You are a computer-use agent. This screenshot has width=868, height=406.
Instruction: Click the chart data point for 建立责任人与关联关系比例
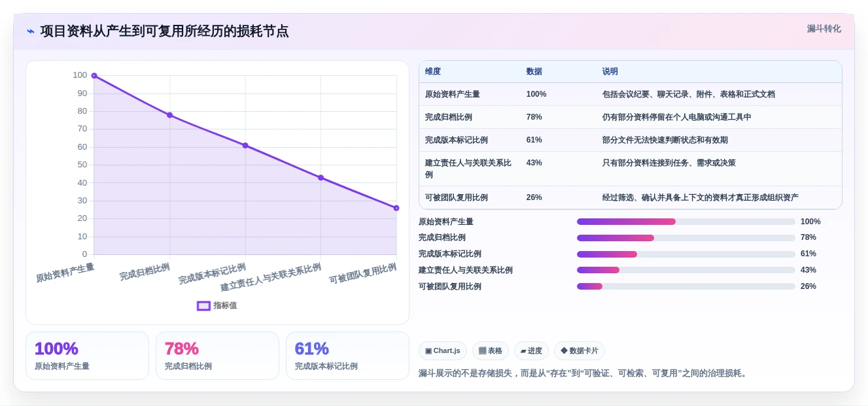[321, 177]
